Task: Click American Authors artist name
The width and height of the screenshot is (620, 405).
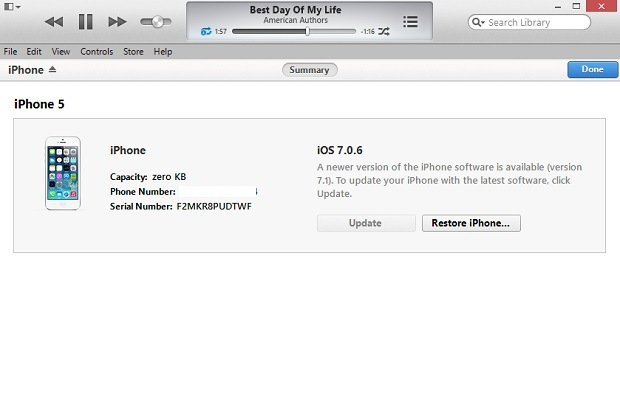Action: coord(295,20)
